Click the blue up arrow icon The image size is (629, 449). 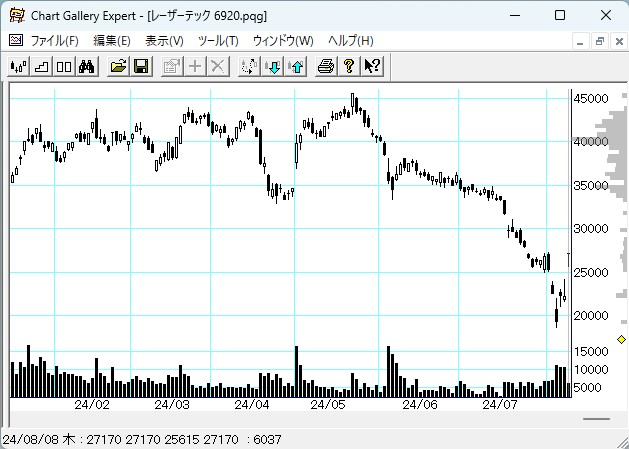point(296,66)
